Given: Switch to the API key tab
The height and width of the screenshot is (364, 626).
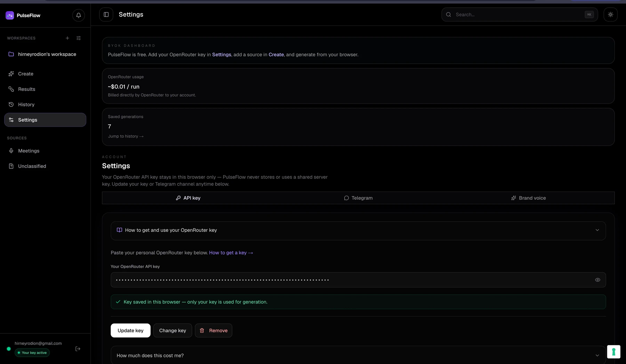Looking at the screenshot, I should point(188,198).
